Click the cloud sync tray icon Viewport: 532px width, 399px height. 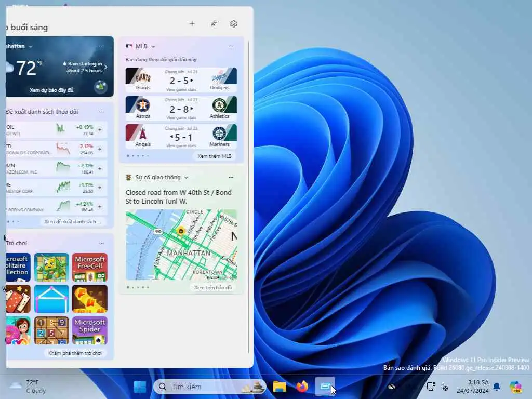tap(391, 387)
